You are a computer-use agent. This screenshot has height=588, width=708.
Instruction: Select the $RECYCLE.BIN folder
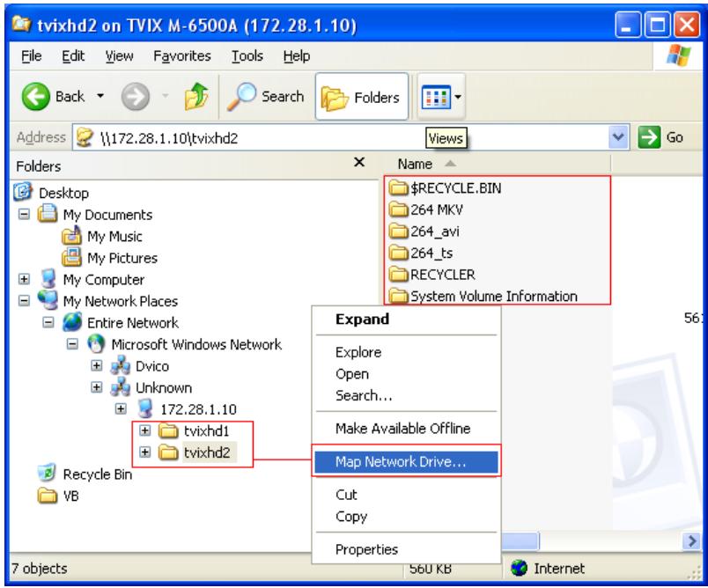[x=446, y=187]
